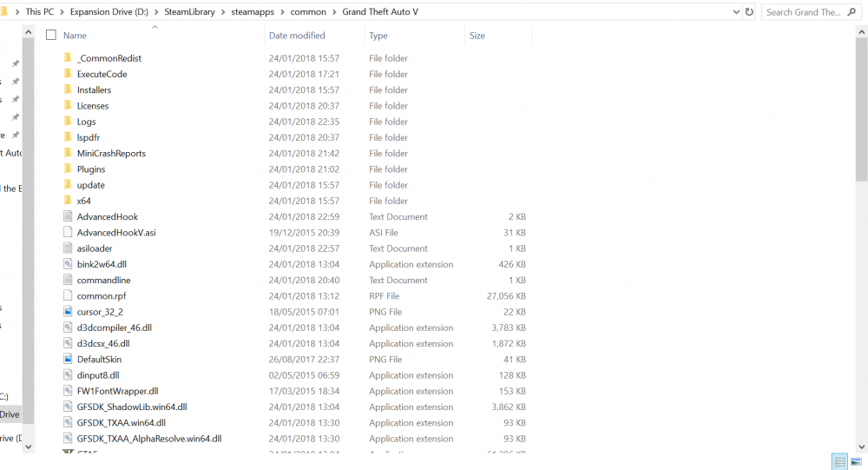Switch to details view icon
The width and height of the screenshot is (868, 470).
(839, 461)
